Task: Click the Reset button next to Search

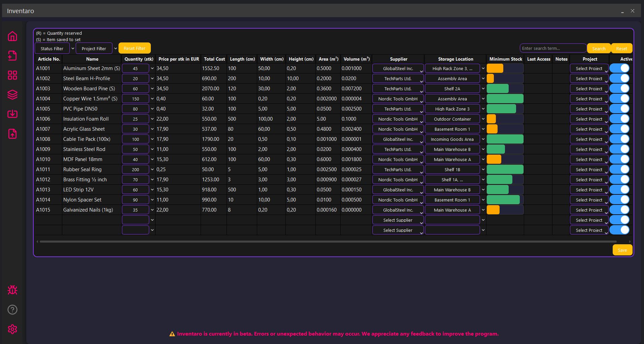Action: click(621, 49)
